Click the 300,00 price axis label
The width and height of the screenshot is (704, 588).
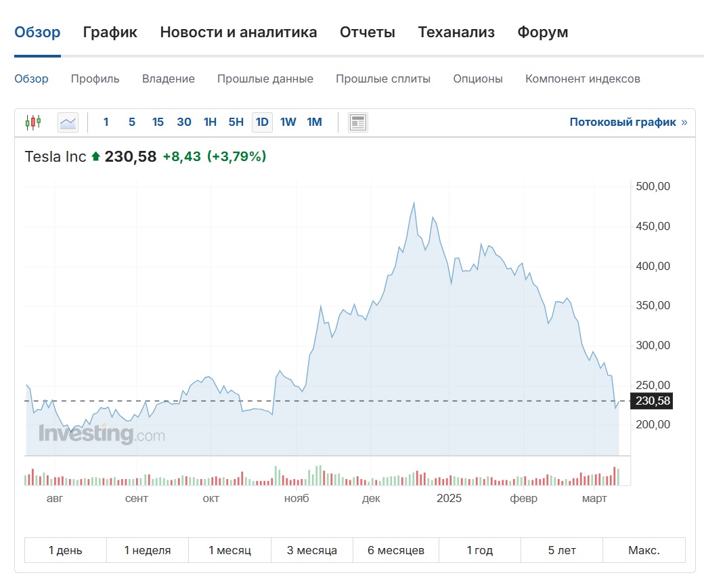pos(653,346)
